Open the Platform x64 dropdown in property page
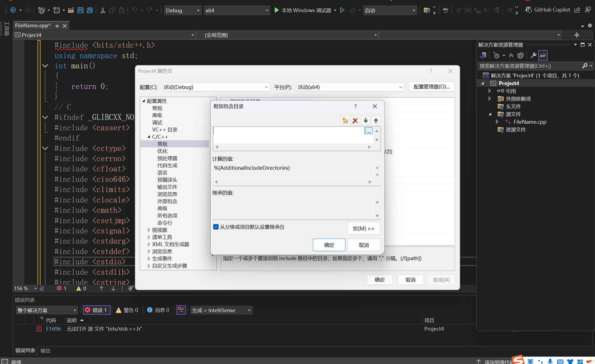This screenshot has height=364, width=595. (350, 87)
